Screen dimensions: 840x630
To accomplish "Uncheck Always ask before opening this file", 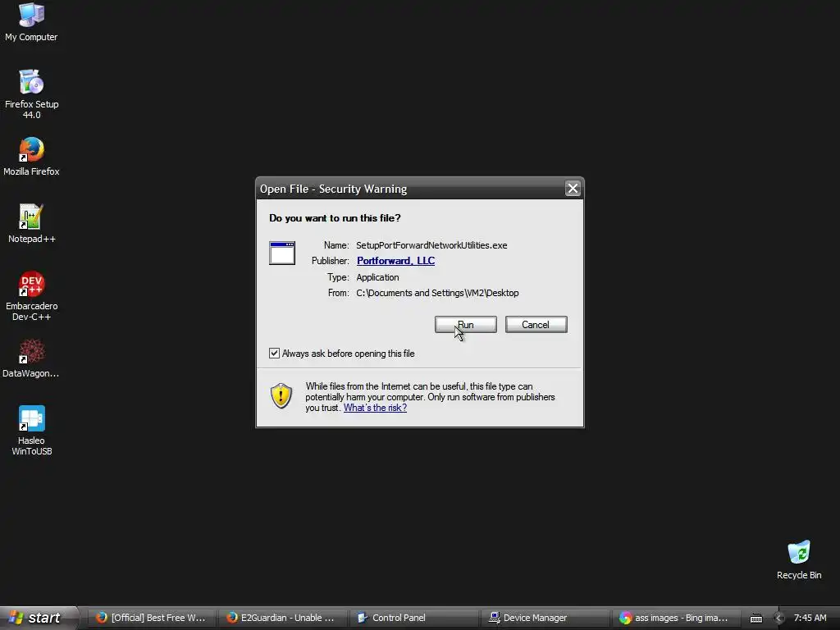I will (274, 353).
